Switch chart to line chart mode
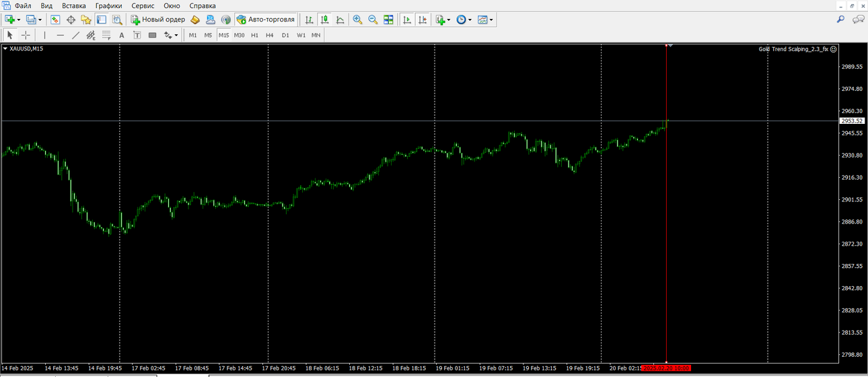The image size is (868, 377). (x=340, y=20)
